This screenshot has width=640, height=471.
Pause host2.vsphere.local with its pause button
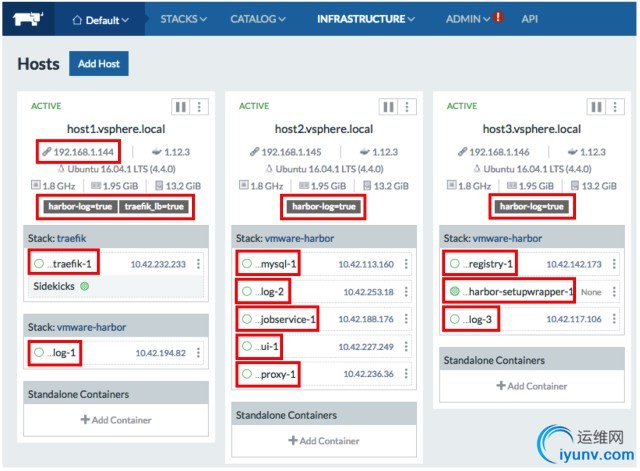point(389,107)
